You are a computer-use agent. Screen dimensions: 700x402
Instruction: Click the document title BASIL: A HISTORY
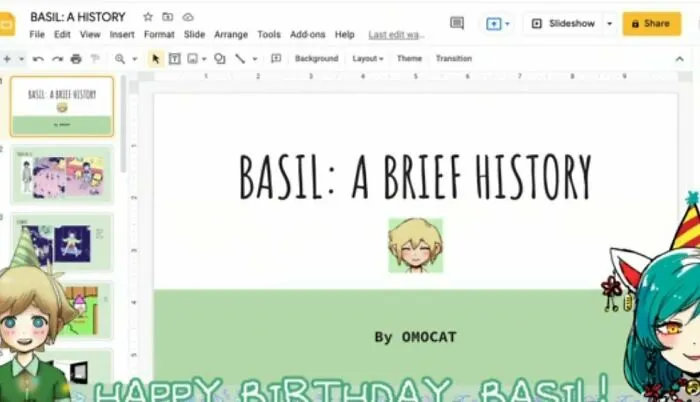[x=78, y=17]
